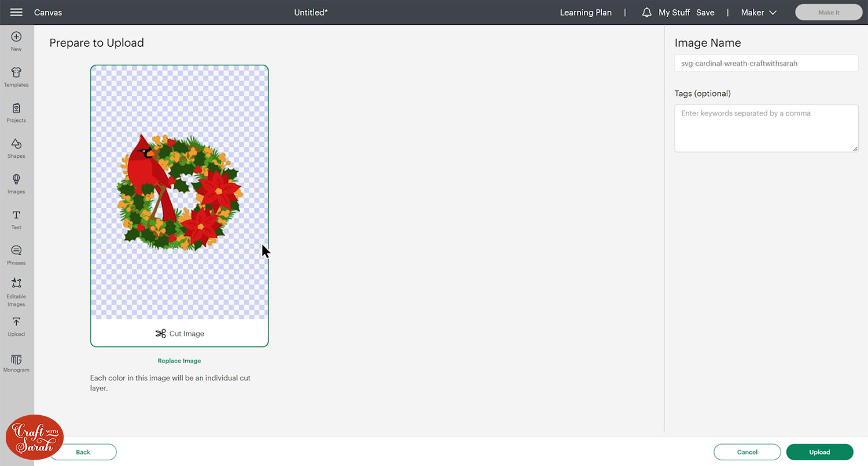Open My Stuff

pos(674,12)
